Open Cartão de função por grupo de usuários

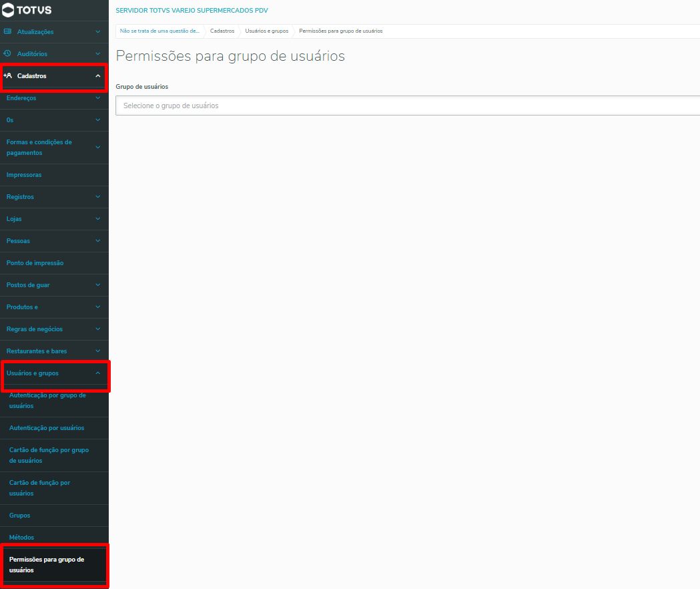tap(54, 455)
